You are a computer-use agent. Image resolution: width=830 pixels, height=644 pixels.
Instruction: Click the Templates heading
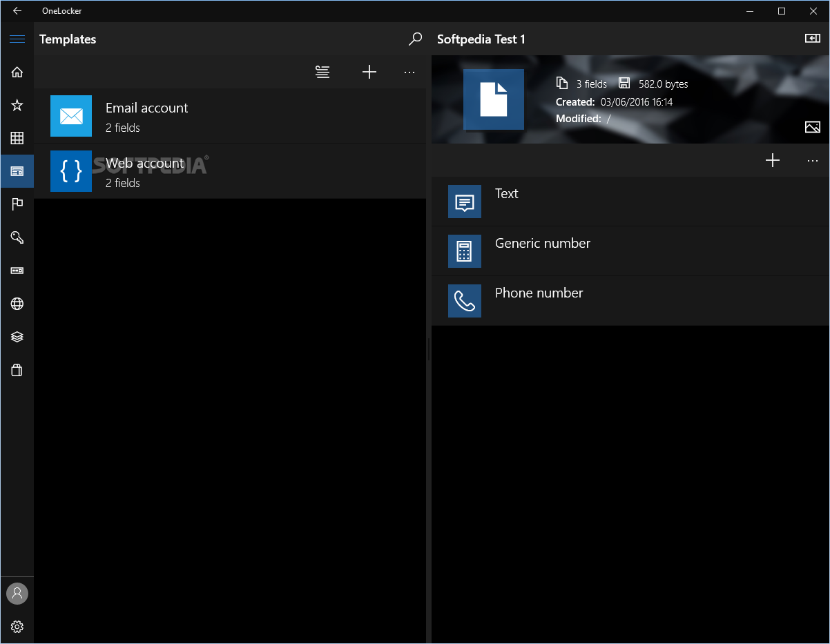[x=68, y=39]
